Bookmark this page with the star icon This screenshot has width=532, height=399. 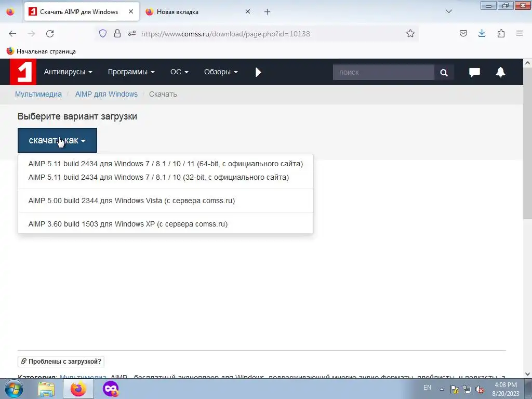410,34
